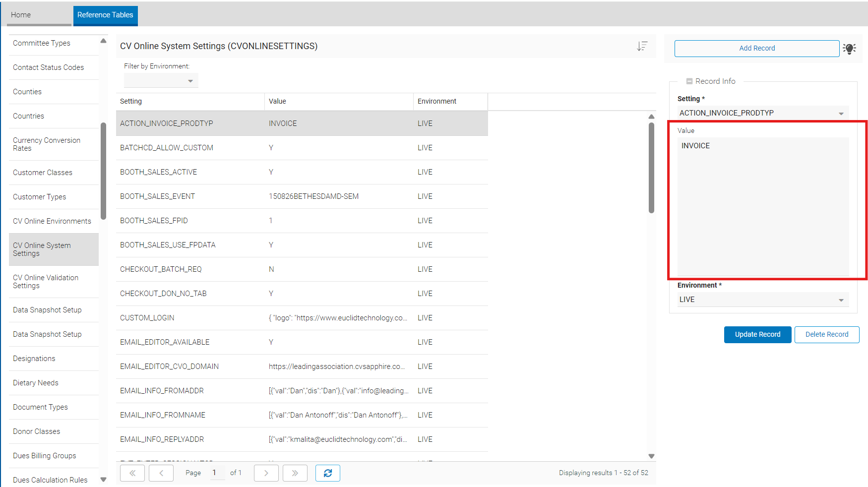
Task: Go to the previous page
Action: pos(161,473)
